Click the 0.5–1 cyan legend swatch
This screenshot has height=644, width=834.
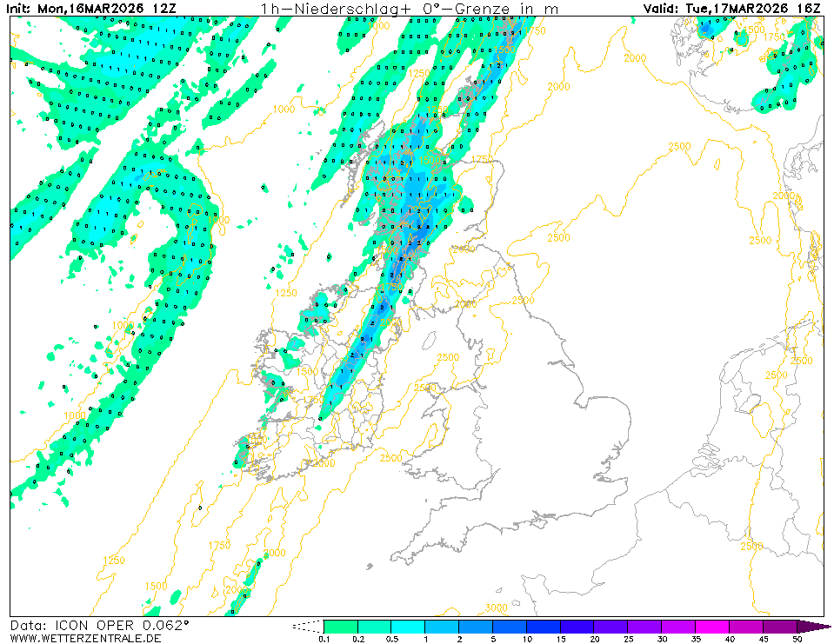point(408,626)
